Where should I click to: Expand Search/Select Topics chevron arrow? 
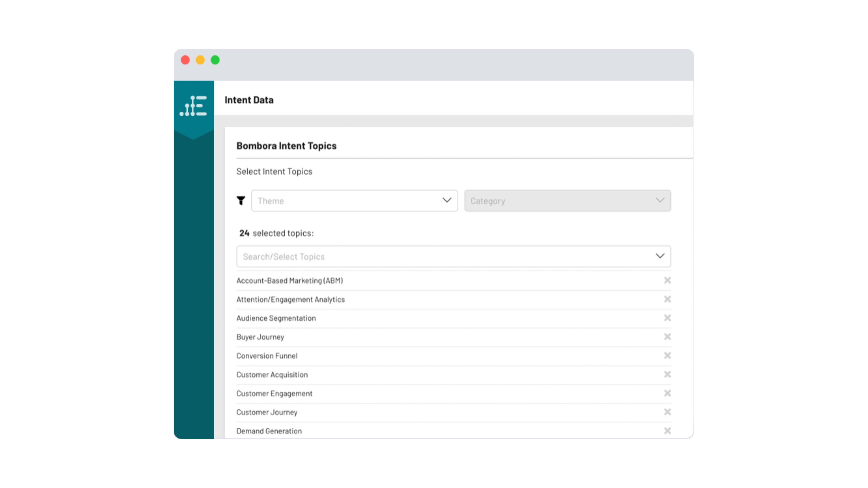click(x=660, y=256)
